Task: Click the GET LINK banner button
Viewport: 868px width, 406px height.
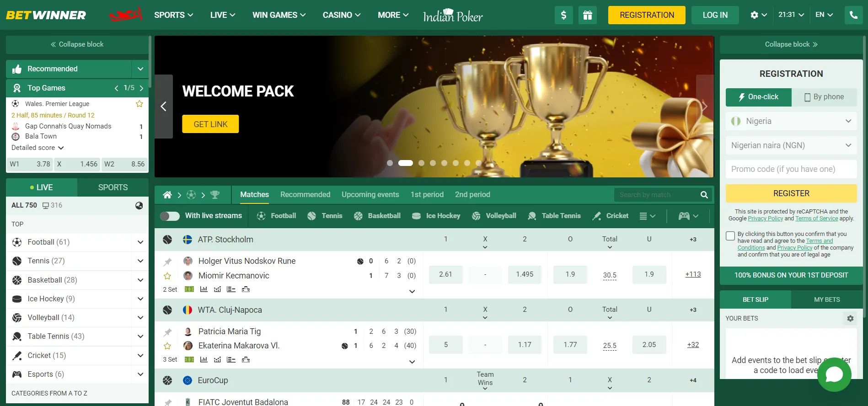Action: tap(210, 124)
